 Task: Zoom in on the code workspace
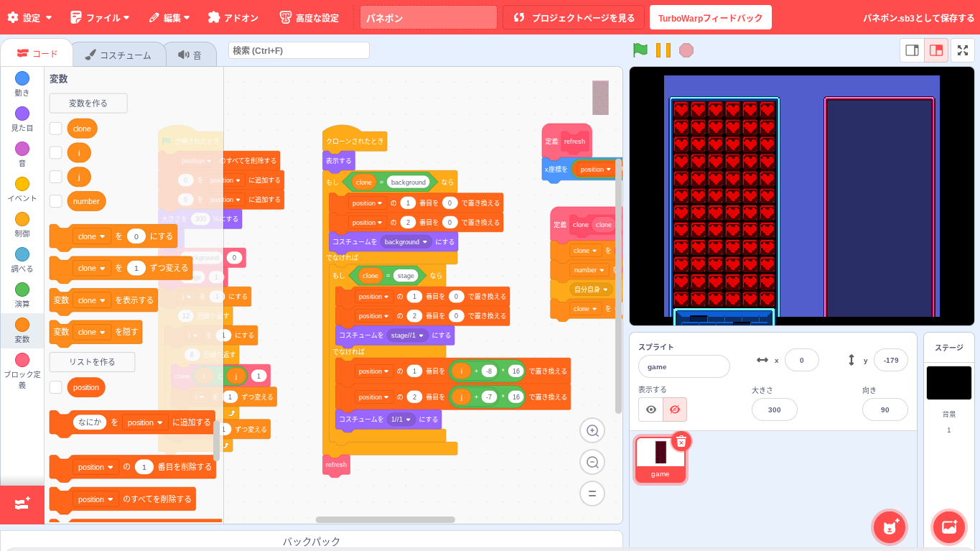point(592,430)
